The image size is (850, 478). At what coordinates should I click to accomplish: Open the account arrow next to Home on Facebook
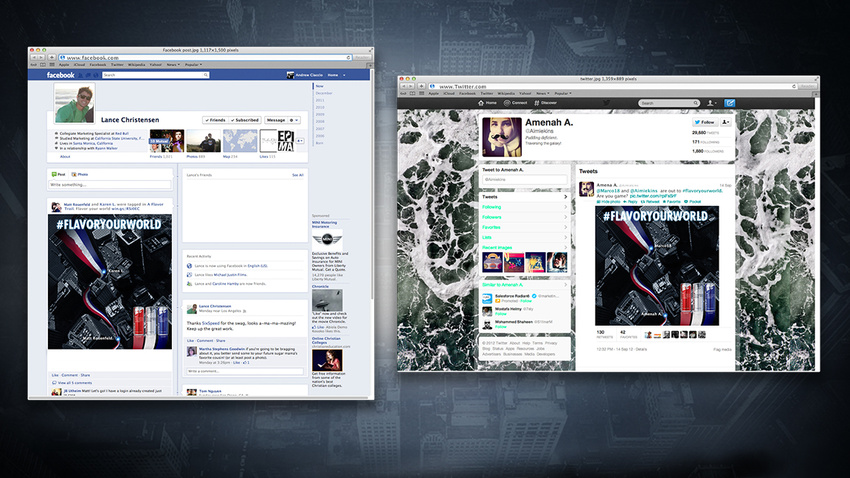point(344,75)
